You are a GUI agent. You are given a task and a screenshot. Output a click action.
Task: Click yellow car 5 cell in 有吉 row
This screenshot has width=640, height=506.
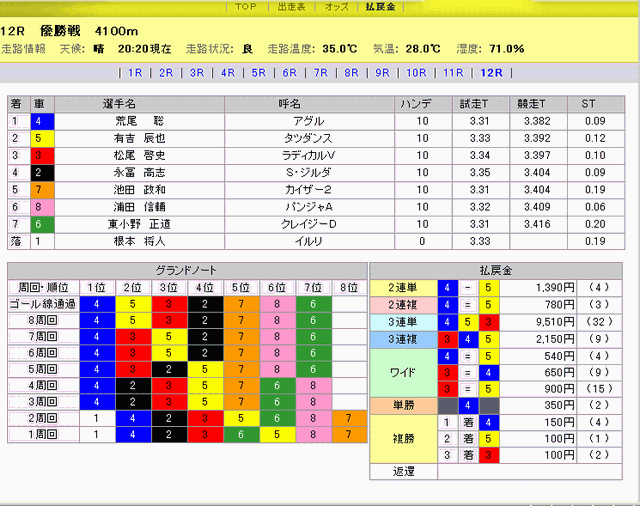click(42, 138)
